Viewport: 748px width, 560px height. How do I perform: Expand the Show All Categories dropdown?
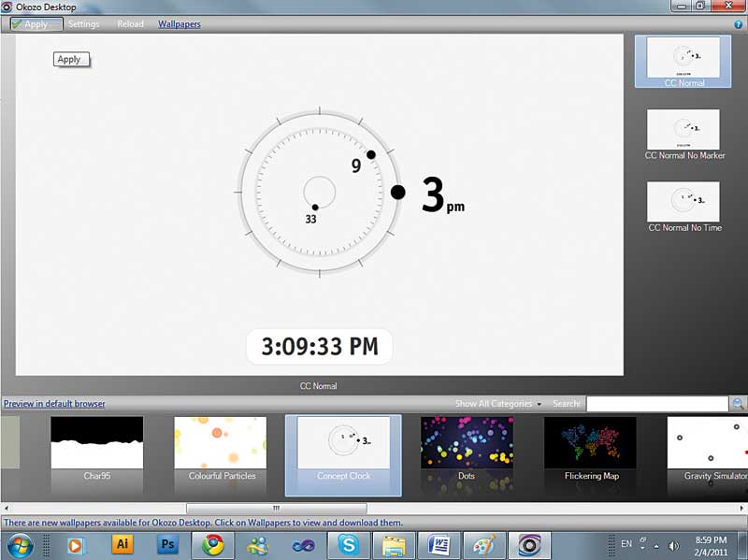498,404
